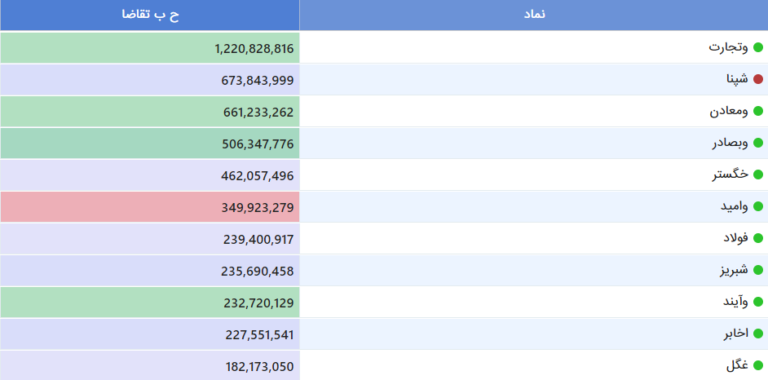The width and height of the screenshot is (768, 380).
Task: Click the green status dot beside وتجارت
Action: [x=758, y=48]
